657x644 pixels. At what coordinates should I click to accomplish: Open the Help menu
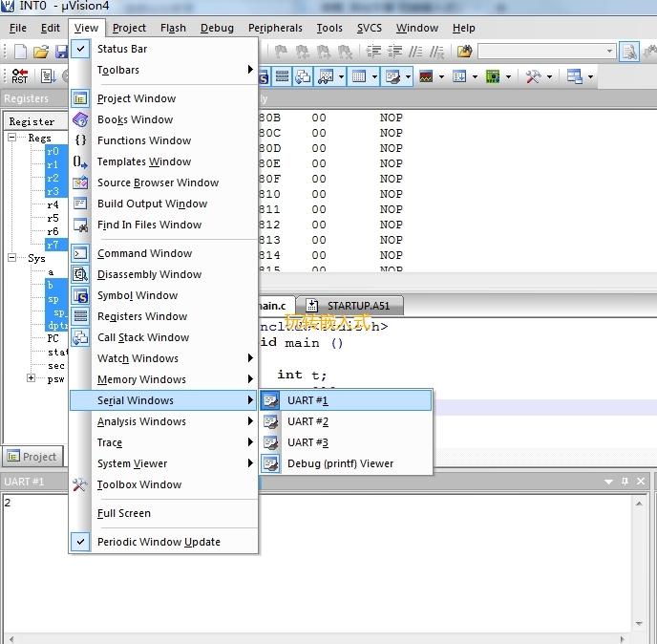(463, 28)
